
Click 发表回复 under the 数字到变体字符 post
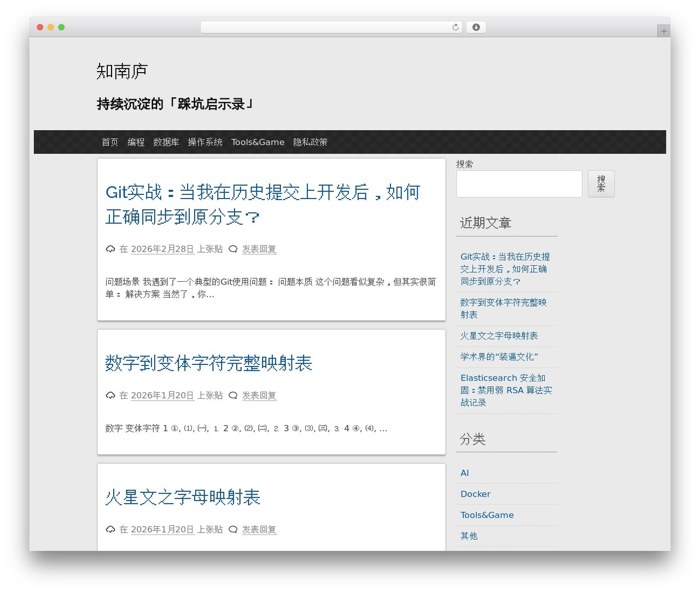pos(259,396)
